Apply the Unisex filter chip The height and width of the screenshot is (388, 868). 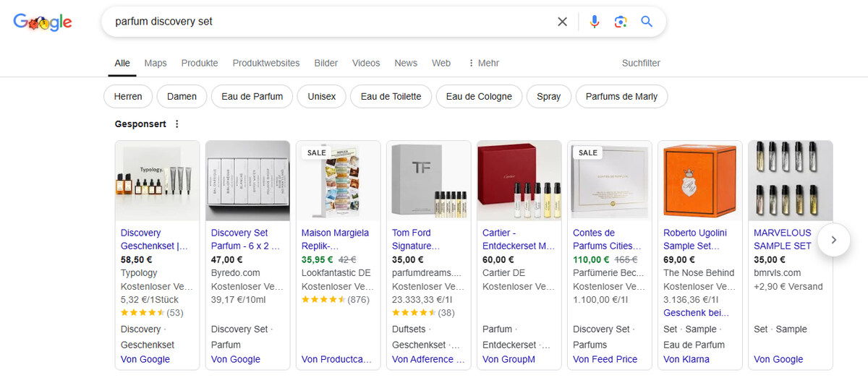tap(322, 96)
